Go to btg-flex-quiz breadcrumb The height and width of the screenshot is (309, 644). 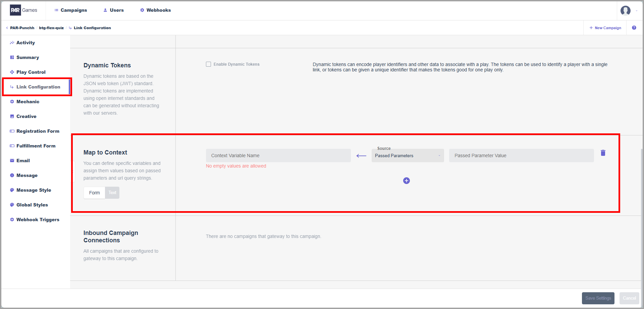point(51,28)
